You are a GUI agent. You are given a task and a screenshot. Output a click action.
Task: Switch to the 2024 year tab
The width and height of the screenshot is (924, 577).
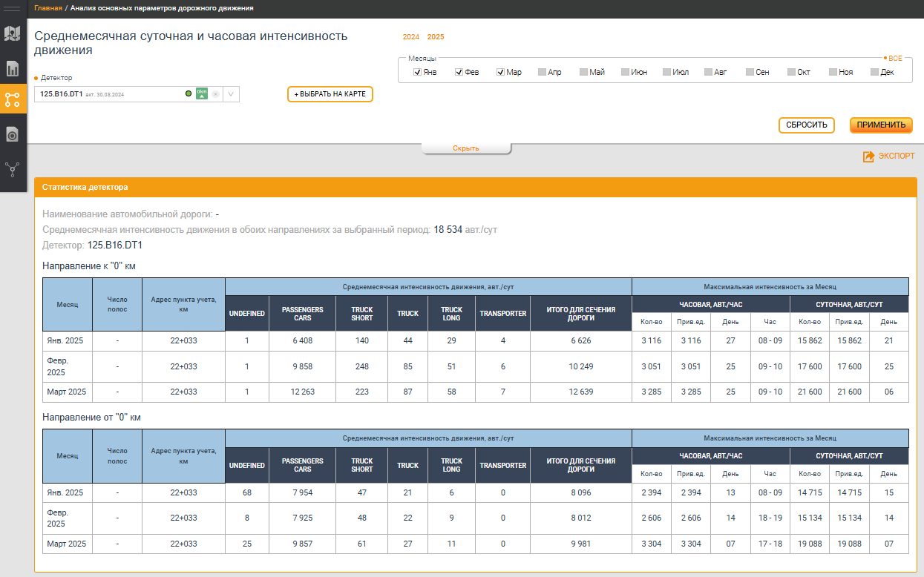click(411, 37)
